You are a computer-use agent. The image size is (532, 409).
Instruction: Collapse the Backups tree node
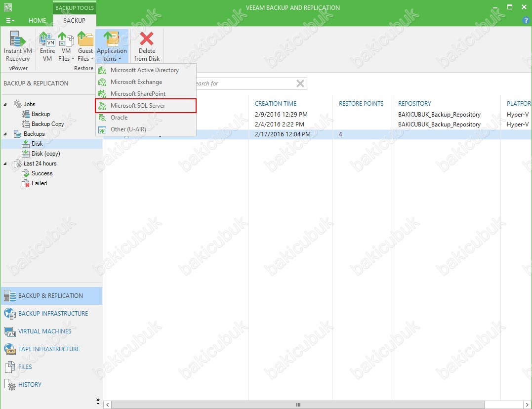coord(5,134)
